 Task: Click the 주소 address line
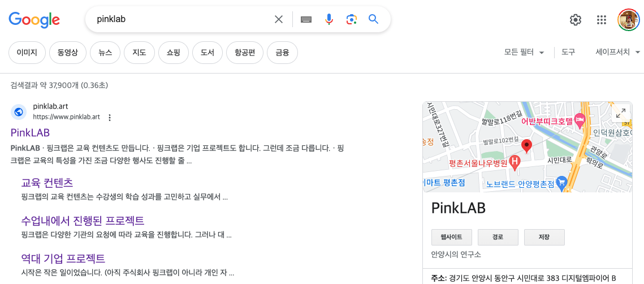[x=524, y=278]
